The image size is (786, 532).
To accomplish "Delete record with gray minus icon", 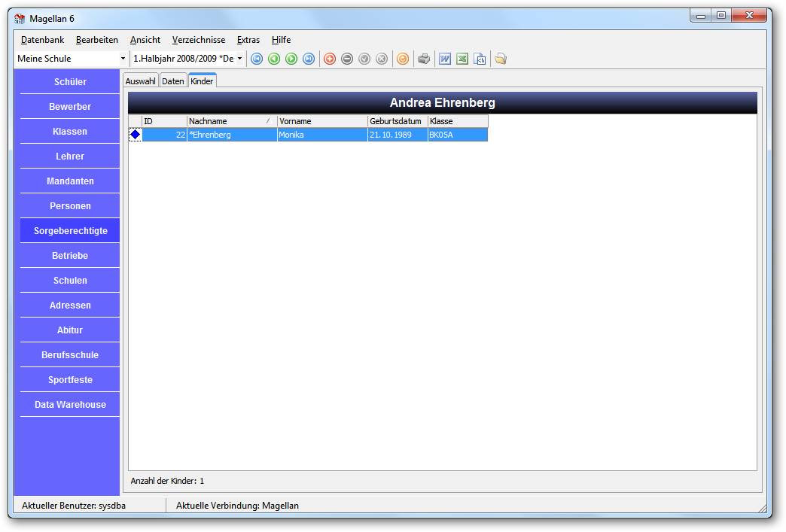I will coord(347,59).
